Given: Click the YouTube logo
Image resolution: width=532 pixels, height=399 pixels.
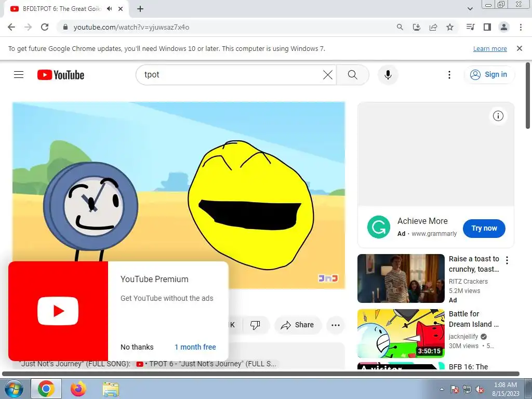Looking at the screenshot, I should pyautogui.click(x=61, y=75).
